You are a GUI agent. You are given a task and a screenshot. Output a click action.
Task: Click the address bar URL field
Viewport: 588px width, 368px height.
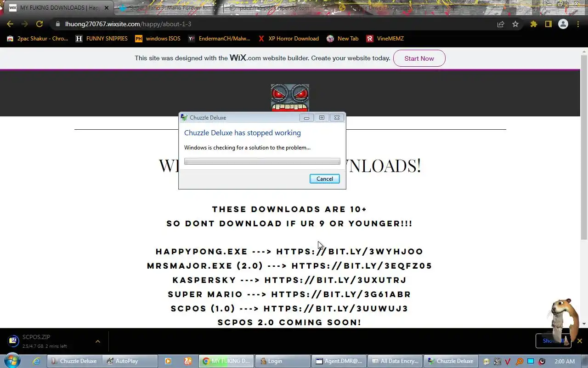point(276,24)
